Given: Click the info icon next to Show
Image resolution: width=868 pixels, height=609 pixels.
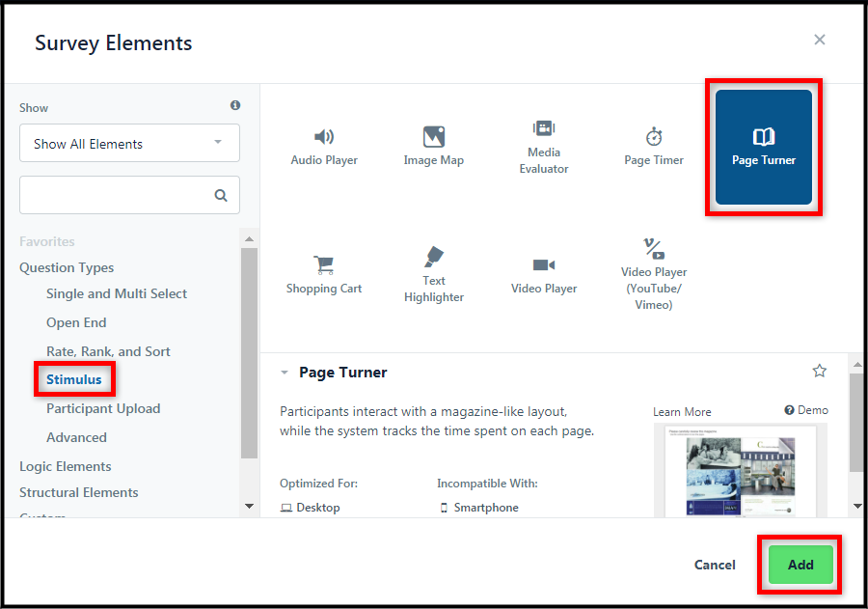Looking at the screenshot, I should pyautogui.click(x=235, y=105).
